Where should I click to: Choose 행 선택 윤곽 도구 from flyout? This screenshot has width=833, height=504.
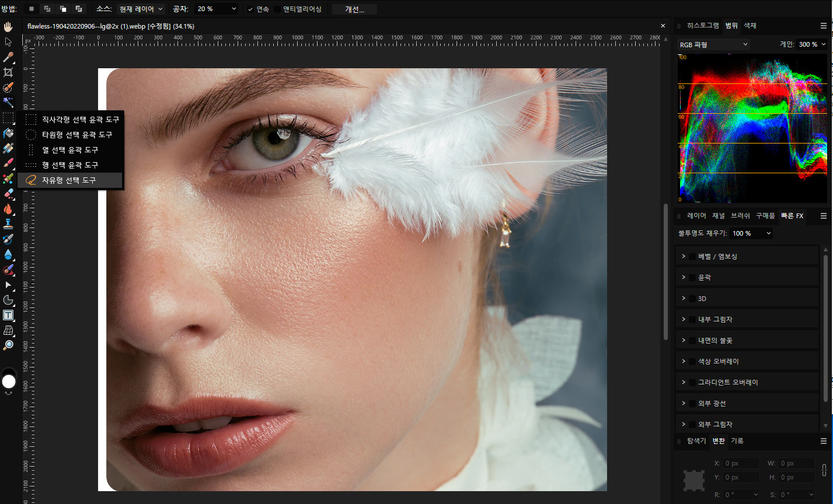click(71, 165)
